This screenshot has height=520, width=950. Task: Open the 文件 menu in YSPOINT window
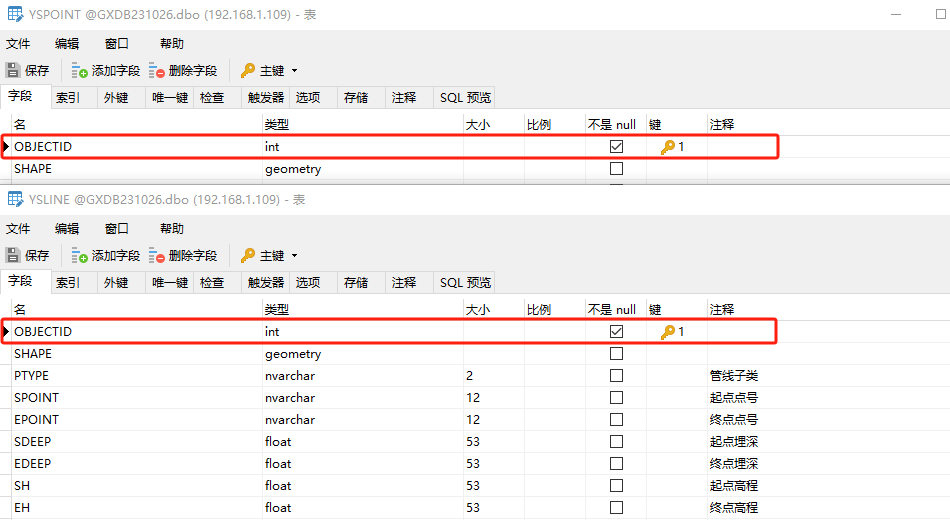tap(19, 44)
